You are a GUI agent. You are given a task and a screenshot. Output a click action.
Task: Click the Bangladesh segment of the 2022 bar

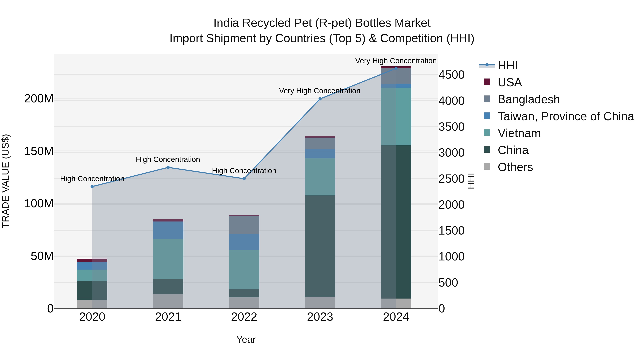click(x=244, y=225)
